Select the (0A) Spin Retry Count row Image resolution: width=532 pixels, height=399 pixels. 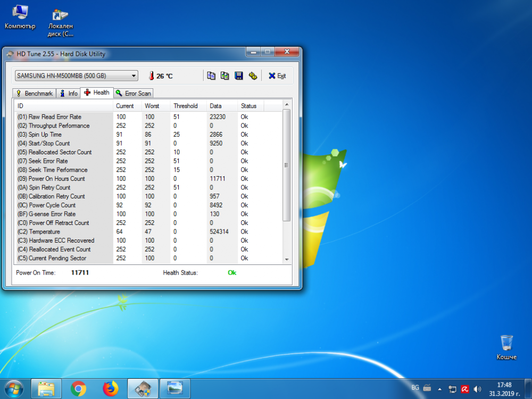pyautogui.click(x=148, y=187)
